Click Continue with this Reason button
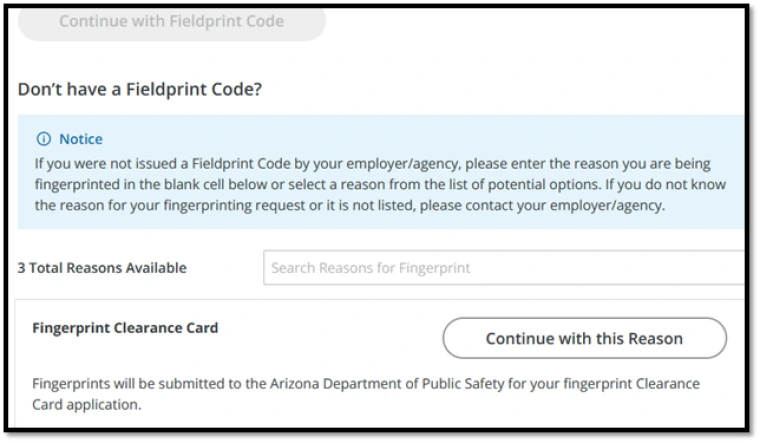The width and height of the screenshot is (760, 443). click(584, 338)
